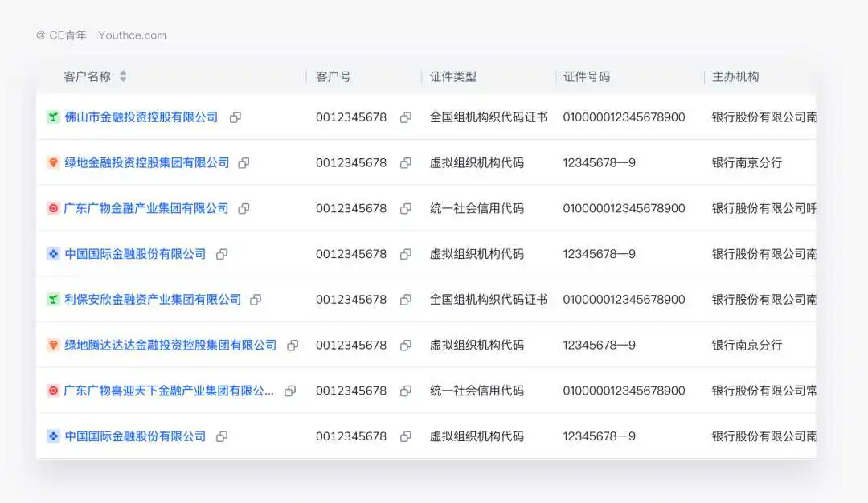Click the 证件号码 column header
868x503 pixels.
587,76
